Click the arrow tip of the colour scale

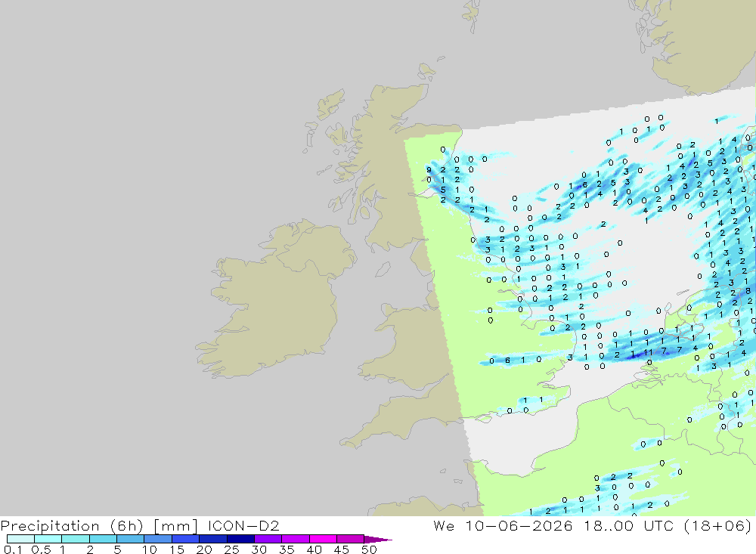click(379, 540)
